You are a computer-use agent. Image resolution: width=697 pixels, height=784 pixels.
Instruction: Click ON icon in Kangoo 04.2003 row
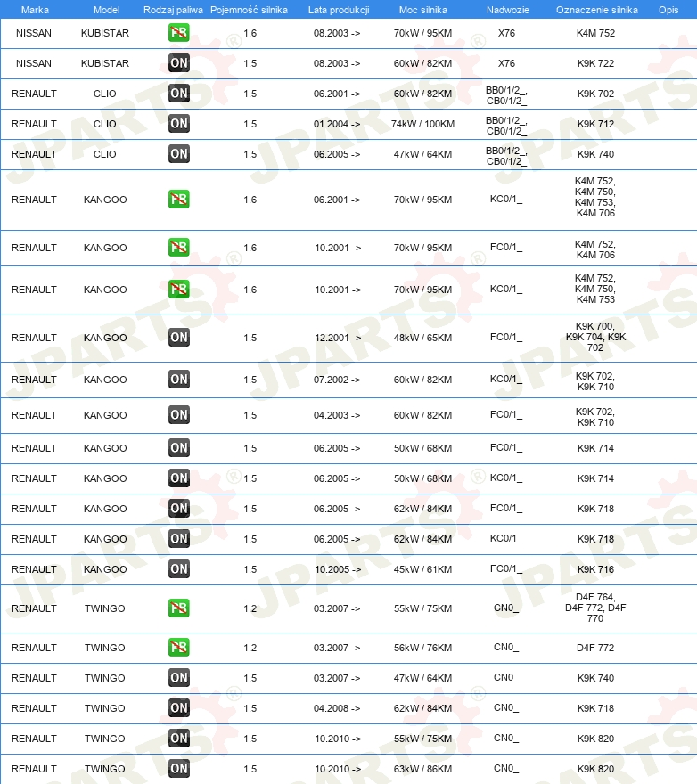[x=178, y=415]
